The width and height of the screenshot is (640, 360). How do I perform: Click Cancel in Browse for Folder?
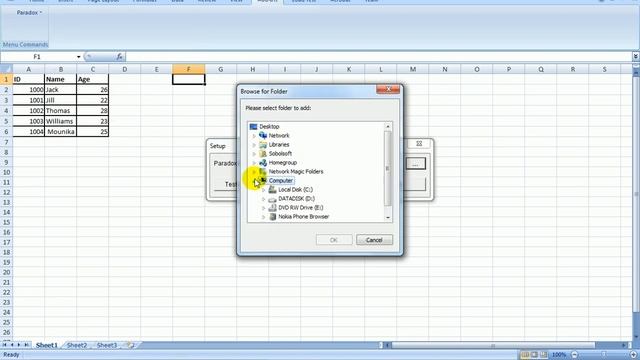[x=374, y=240]
